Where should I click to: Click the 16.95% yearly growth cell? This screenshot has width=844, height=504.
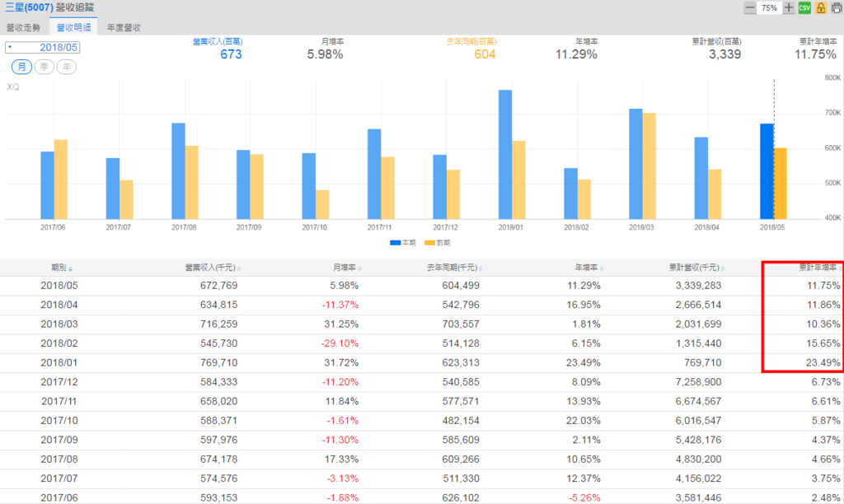tap(584, 305)
